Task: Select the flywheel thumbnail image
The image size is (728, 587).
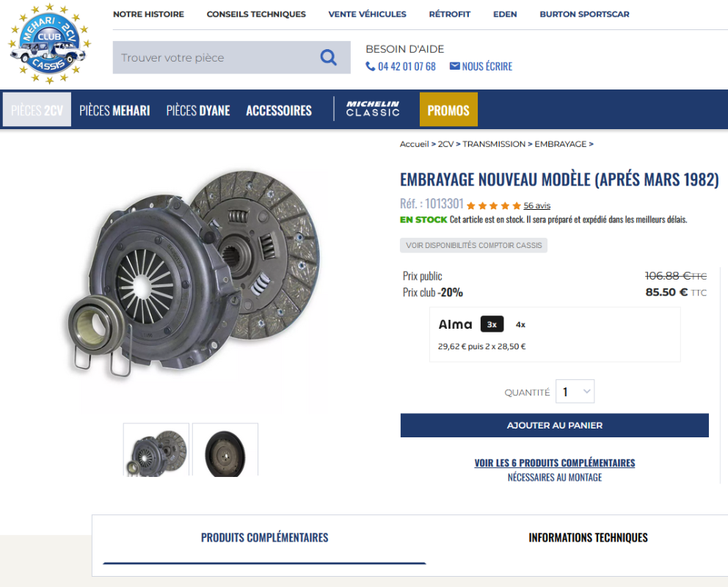Action: (225, 450)
